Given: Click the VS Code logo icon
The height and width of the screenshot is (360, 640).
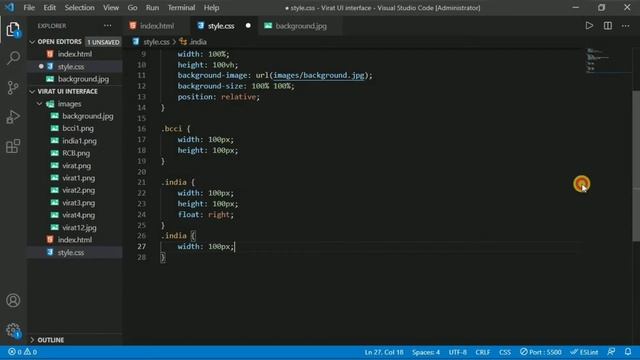Looking at the screenshot, I should click(x=9, y=7).
